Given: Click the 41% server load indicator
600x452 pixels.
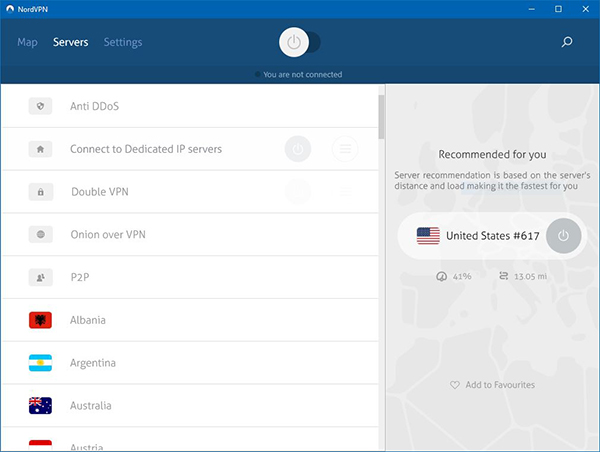Looking at the screenshot, I should (x=454, y=276).
